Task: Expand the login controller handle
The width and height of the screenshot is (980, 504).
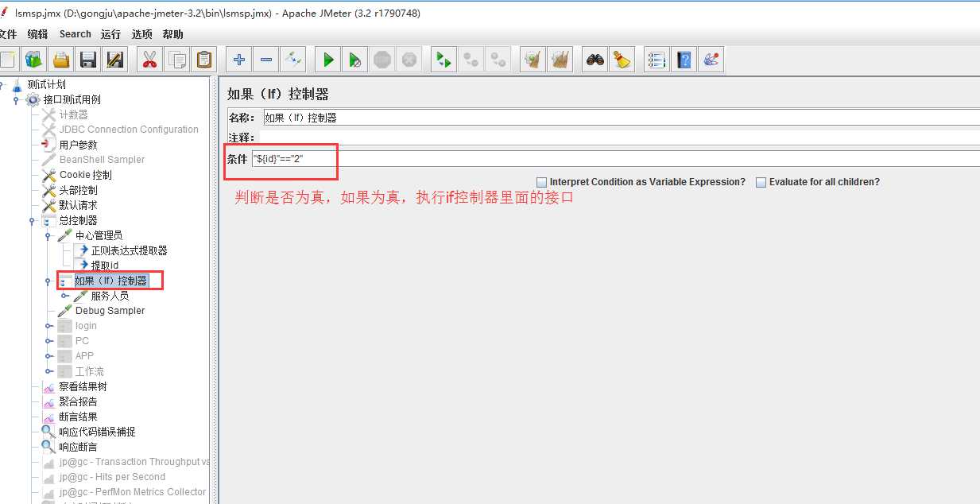Action: (48, 326)
